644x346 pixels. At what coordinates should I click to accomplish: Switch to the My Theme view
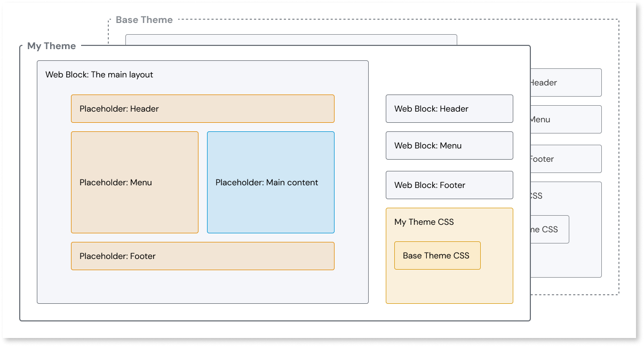tap(52, 46)
